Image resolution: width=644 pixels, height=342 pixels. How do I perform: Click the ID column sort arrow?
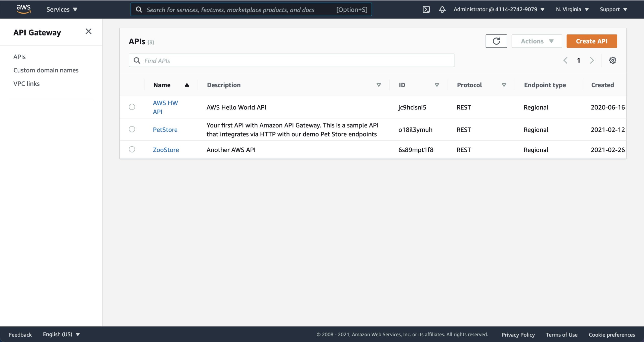pyautogui.click(x=437, y=85)
